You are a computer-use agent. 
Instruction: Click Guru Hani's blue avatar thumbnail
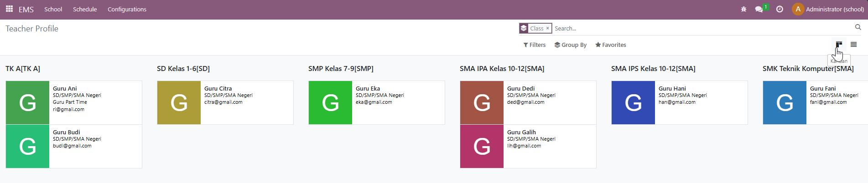(633, 102)
